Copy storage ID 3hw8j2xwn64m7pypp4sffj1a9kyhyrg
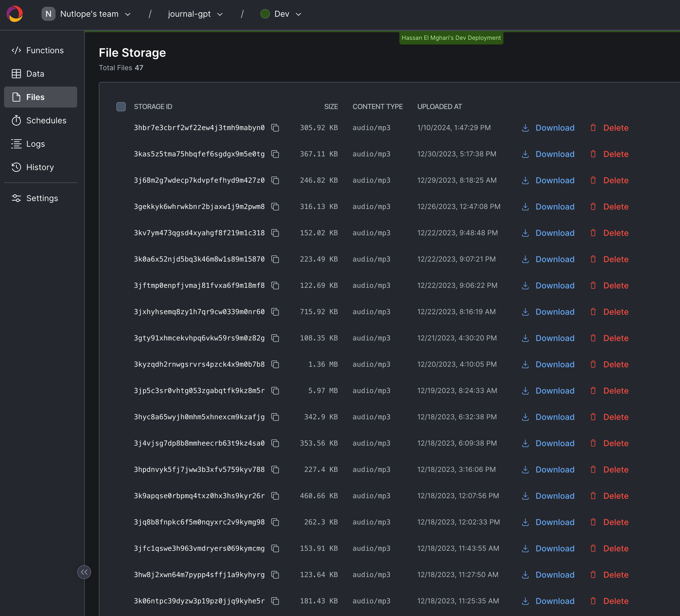 [275, 575]
